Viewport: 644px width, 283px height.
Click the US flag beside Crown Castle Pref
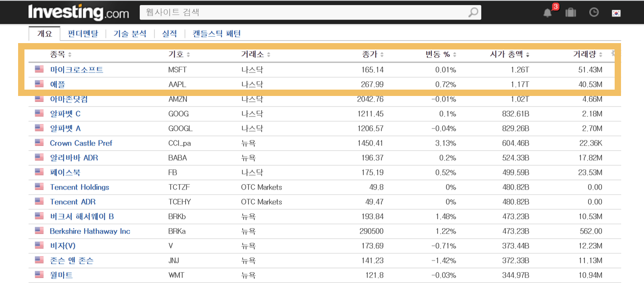39,143
